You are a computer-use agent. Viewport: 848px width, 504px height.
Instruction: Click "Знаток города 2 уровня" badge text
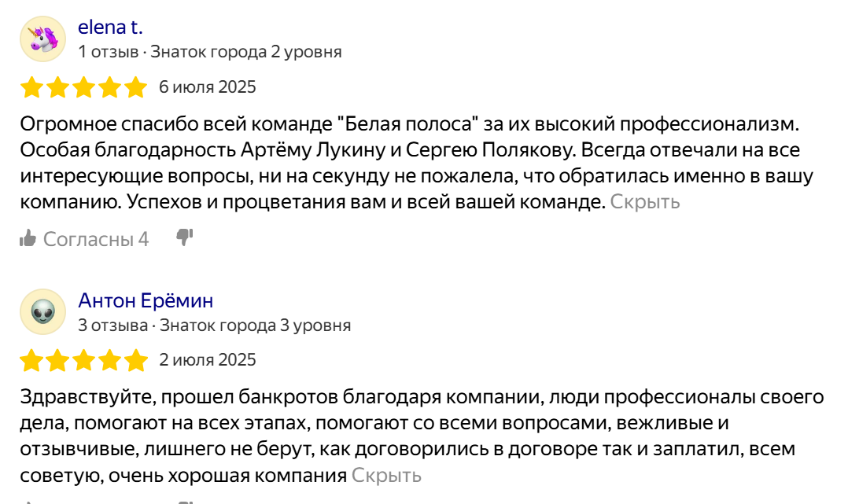coord(246,53)
